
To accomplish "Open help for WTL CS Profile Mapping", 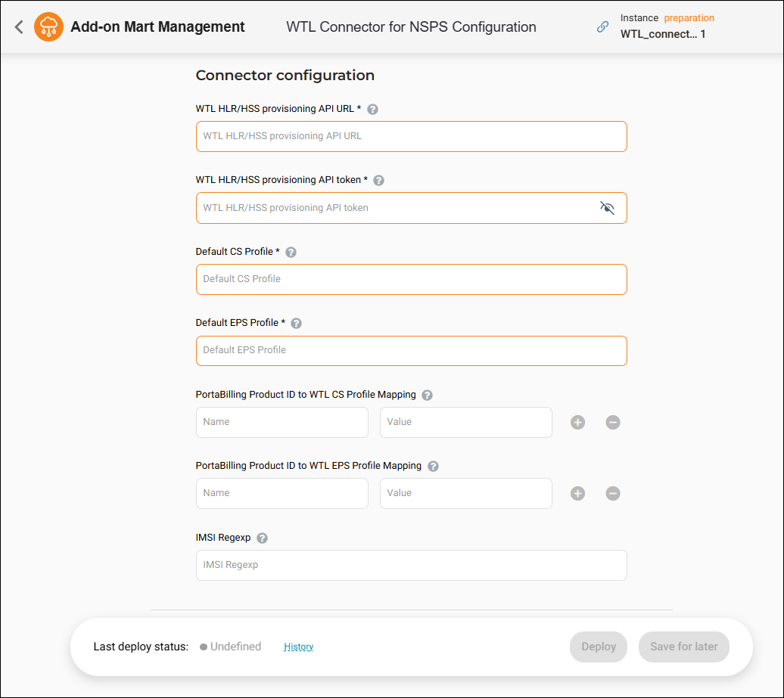I will click(427, 396).
